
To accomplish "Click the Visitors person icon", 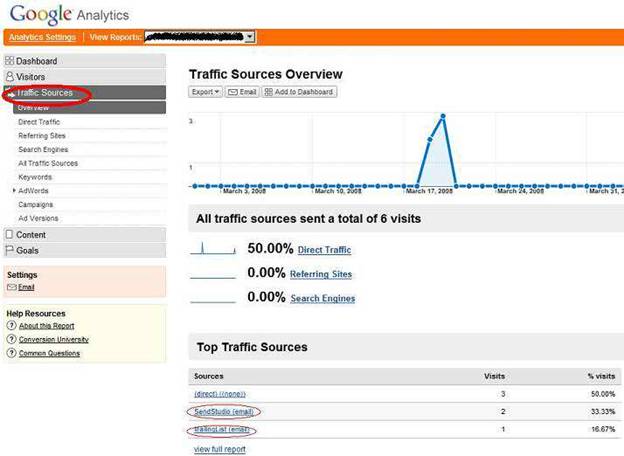I will [10, 76].
